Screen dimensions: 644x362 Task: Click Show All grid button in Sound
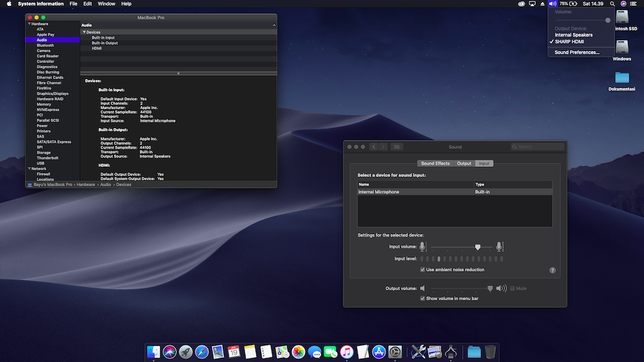point(396,147)
